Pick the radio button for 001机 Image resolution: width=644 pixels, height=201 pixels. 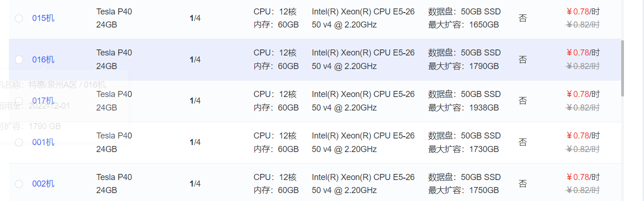point(19,142)
